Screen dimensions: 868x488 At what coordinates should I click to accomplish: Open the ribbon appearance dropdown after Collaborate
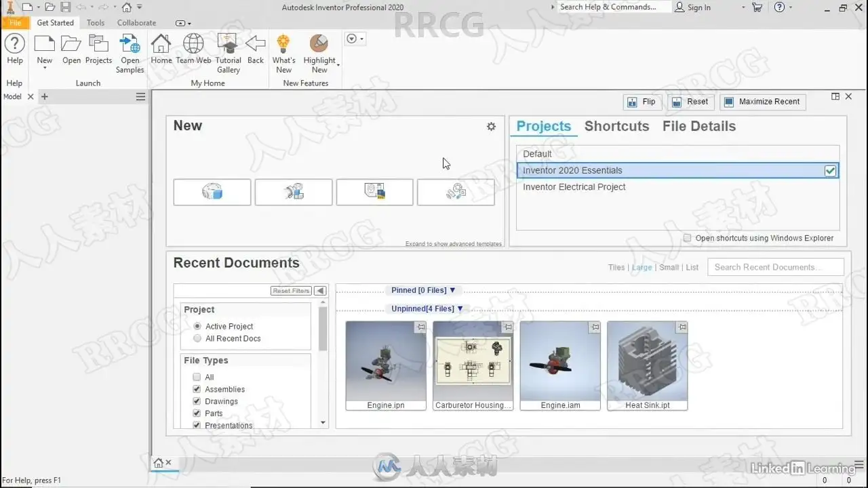point(183,23)
